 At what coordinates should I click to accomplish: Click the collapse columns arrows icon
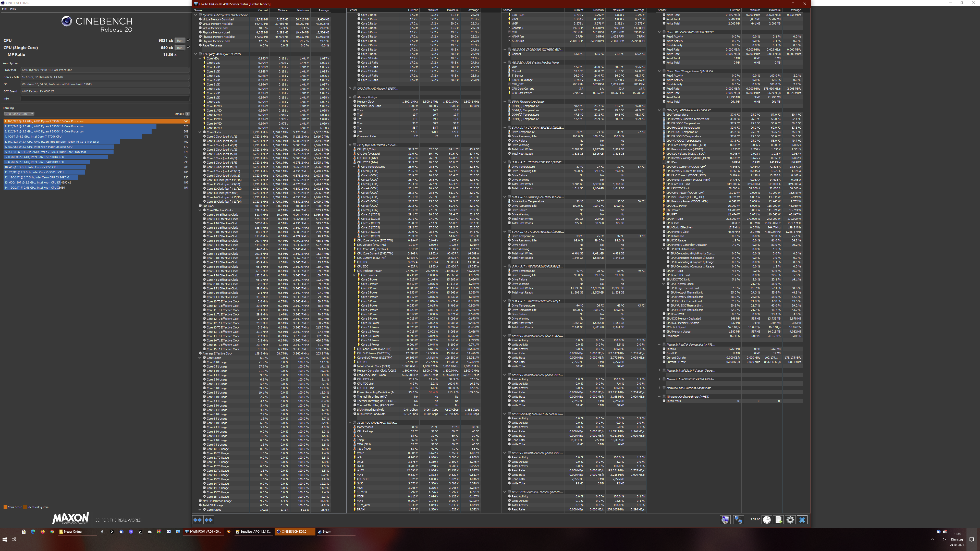pos(209,520)
